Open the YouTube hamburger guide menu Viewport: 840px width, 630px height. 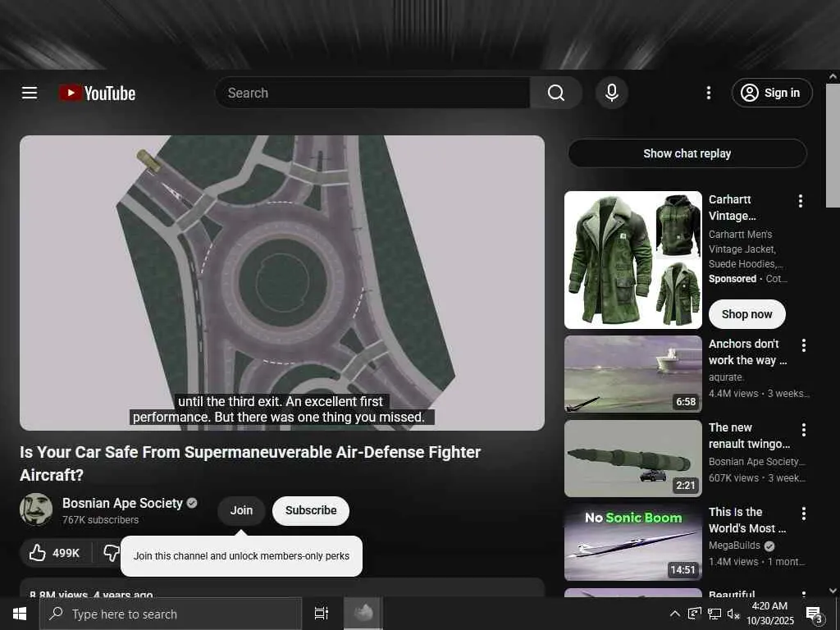pyautogui.click(x=30, y=93)
